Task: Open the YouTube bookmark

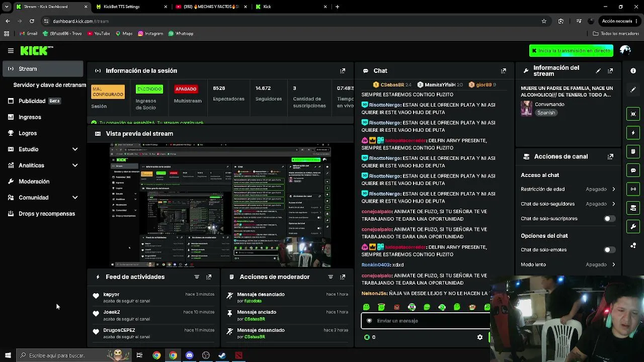Action: click(98, 34)
